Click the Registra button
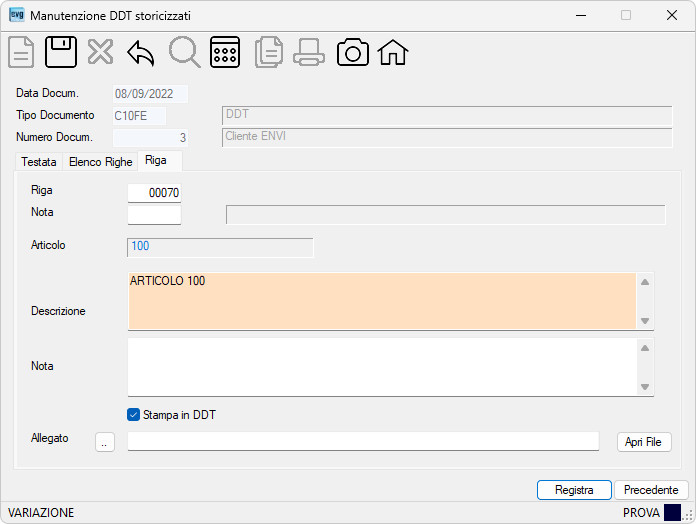The image size is (696, 524). tap(574, 490)
